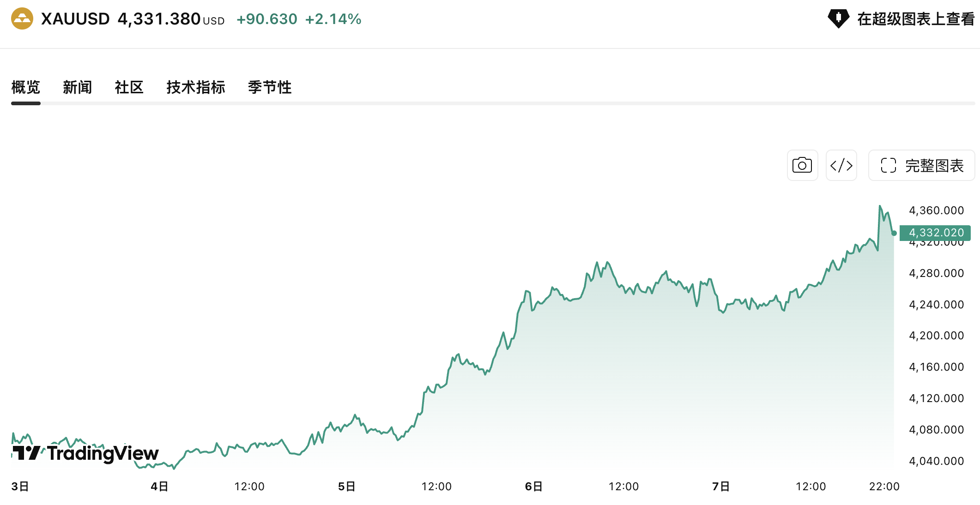
Task: Select the 概览 tab
Action: point(26,87)
